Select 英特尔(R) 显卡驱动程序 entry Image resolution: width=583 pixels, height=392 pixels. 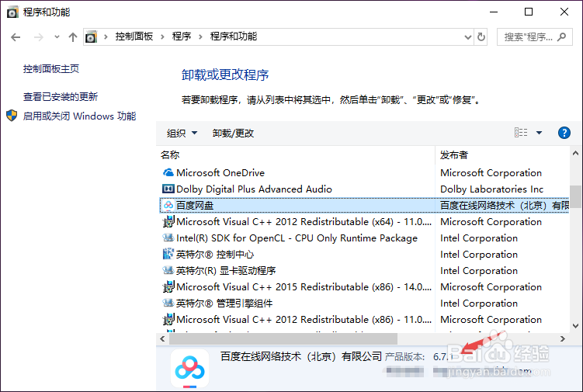click(x=364, y=271)
